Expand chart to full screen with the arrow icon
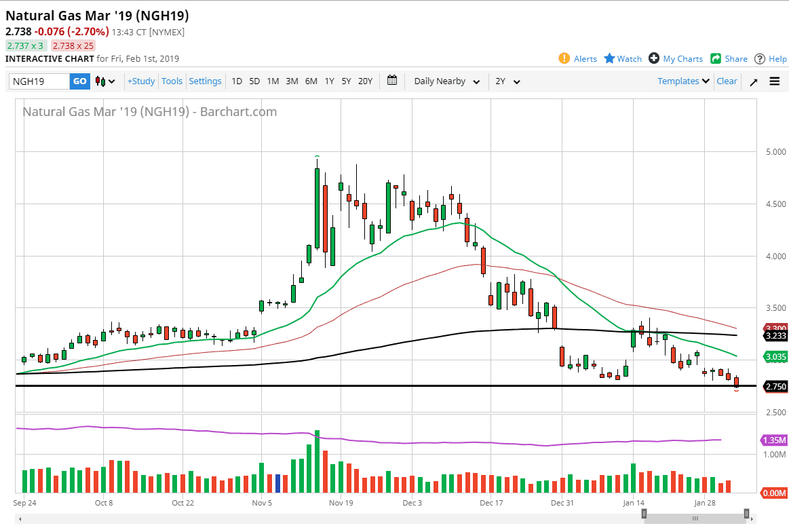Viewport: 789px width, 532px height. (753, 81)
